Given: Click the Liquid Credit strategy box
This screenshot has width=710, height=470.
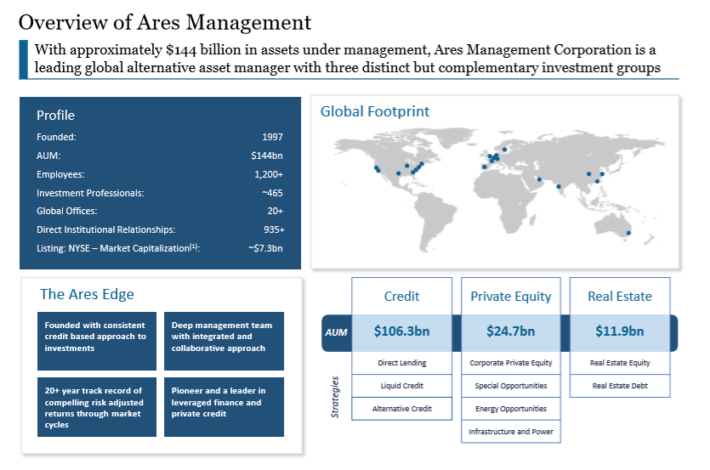Looking at the screenshot, I should (401, 385).
